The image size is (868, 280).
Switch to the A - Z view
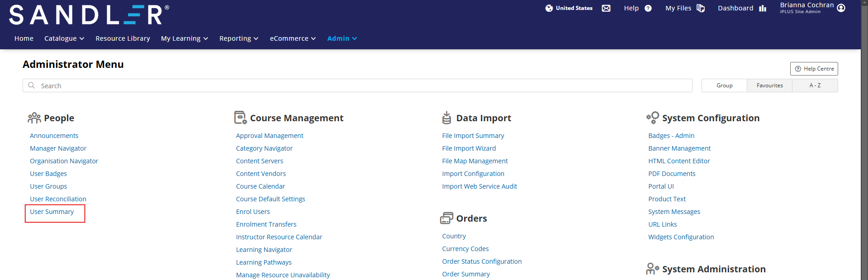coord(815,85)
